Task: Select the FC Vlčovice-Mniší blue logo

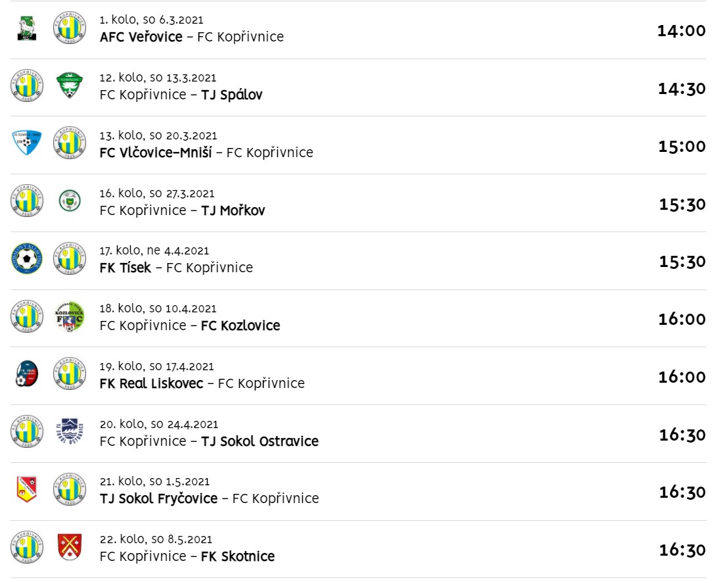Action: point(27,143)
